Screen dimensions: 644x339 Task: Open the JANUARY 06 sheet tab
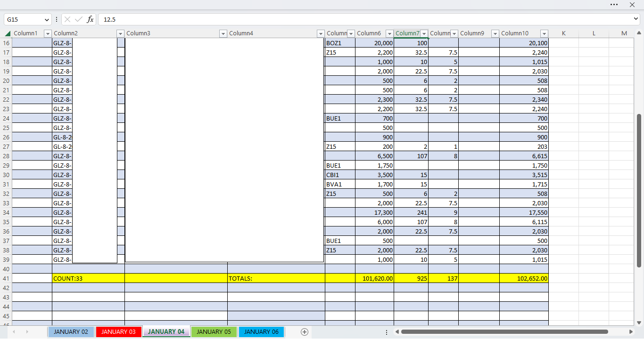(x=261, y=332)
